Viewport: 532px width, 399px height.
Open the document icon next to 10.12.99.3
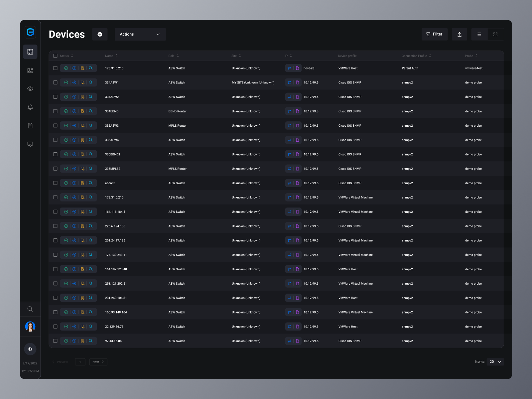(297, 111)
